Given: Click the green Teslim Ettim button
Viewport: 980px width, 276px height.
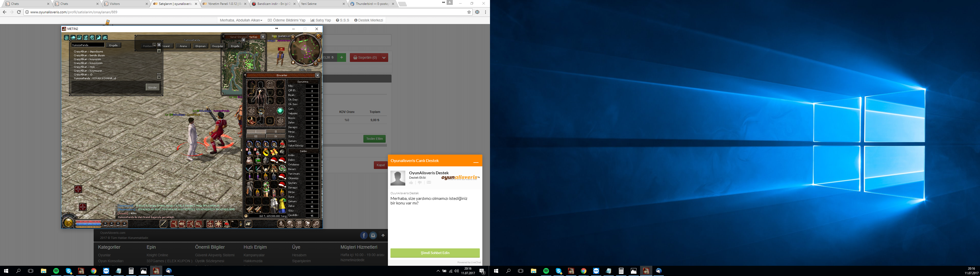Looking at the screenshot, I should point(374,139).
